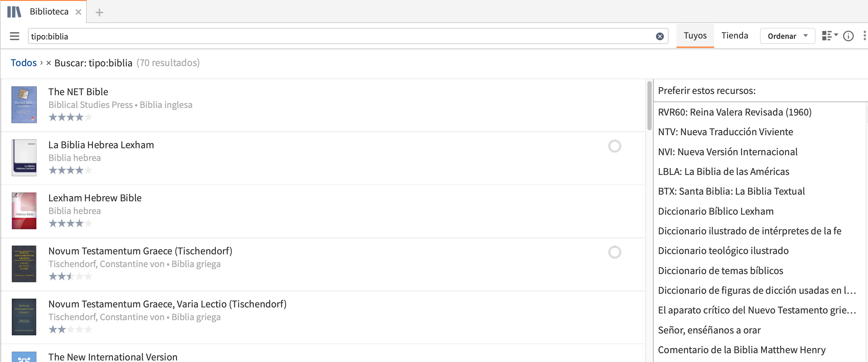The width and height of the screenshot is (868, 362).
Task: Switch to the Tuyos tab
Action: click(695, 36)
